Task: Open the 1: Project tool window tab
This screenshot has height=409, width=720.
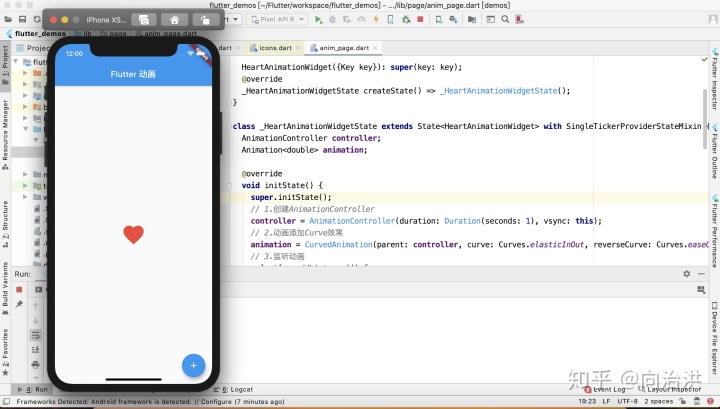Action: (6, 64)
